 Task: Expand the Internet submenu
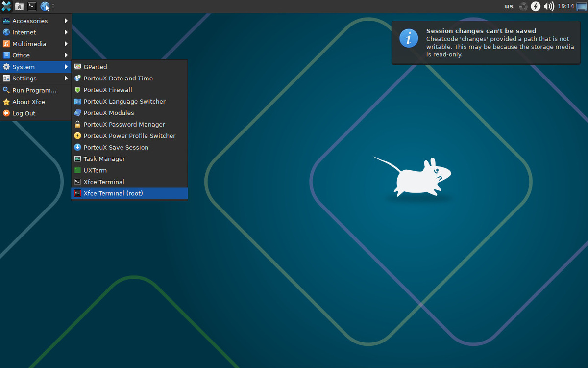(x=36, y=32)
